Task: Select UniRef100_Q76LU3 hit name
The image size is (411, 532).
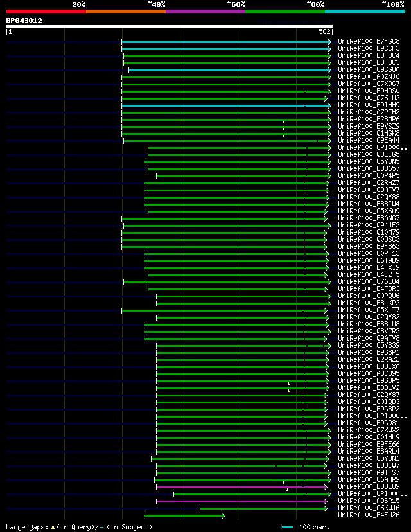Action: (x=369, y=98)
